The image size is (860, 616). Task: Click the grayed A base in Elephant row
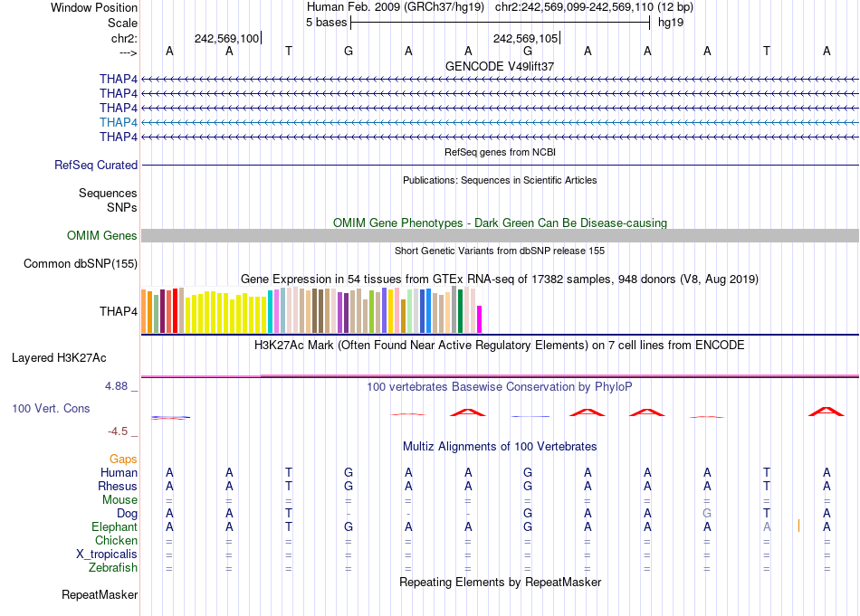[x=767, y=526]
